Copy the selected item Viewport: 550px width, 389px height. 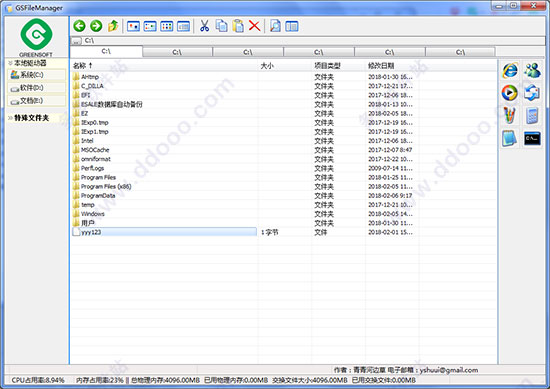(x=221, y=26)
